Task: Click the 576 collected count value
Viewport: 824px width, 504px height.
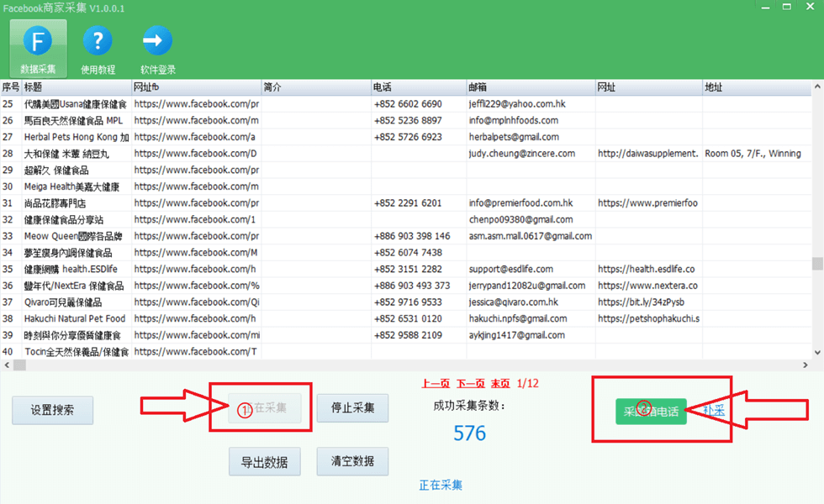Action: (470, 433)
